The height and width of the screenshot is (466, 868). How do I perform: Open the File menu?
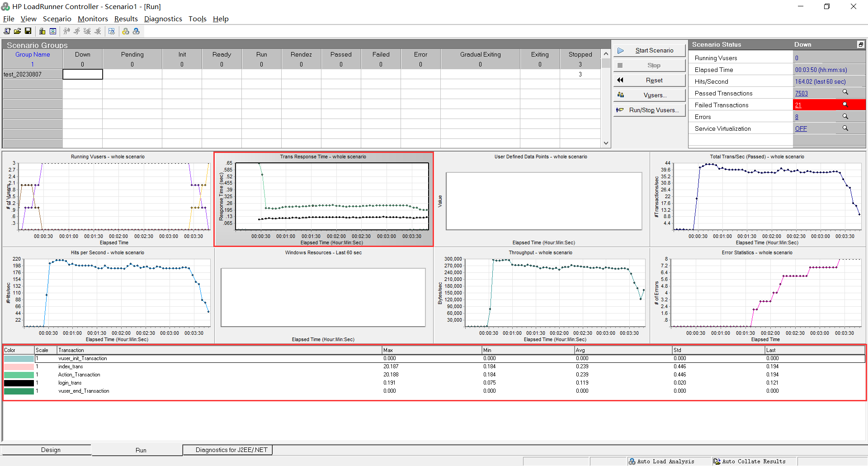point(9,19)
